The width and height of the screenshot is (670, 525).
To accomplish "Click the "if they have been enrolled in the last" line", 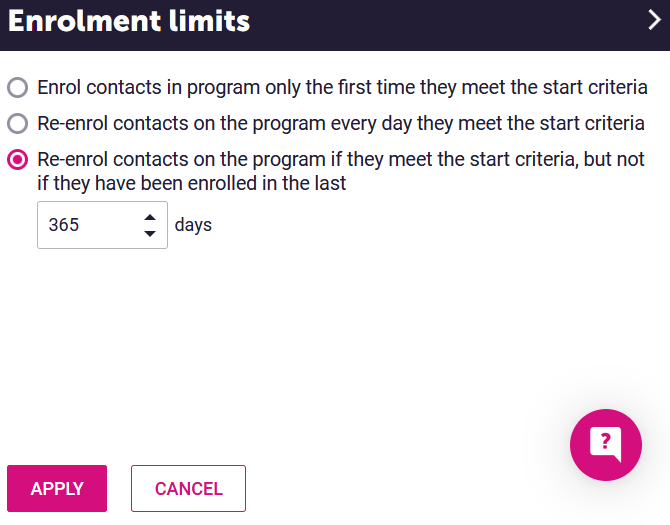I will (x=191, y=184).
